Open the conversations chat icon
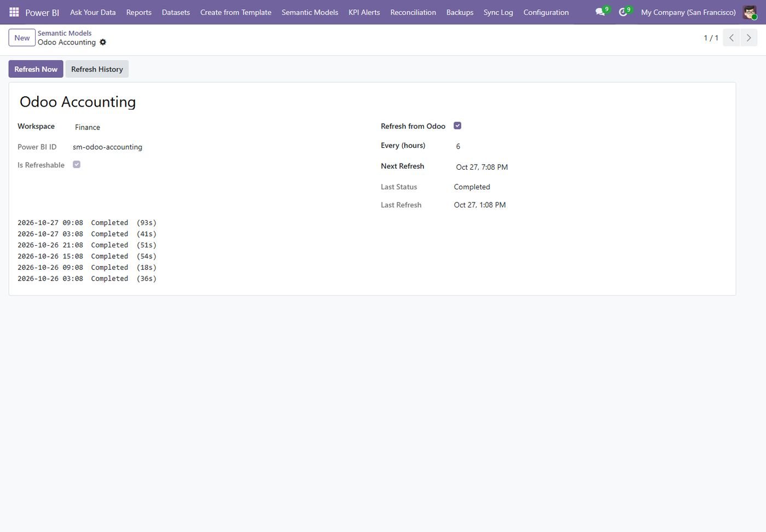Viewport: 766px width, 532px height. tap(601, 12)
